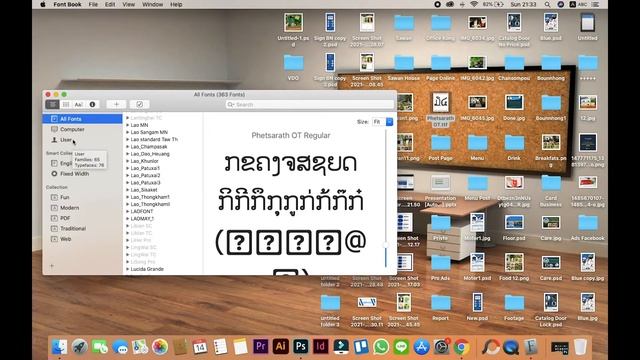Open the Edit menu
Image resolution: width=640 pixels, height=360 pixels.
110,4
